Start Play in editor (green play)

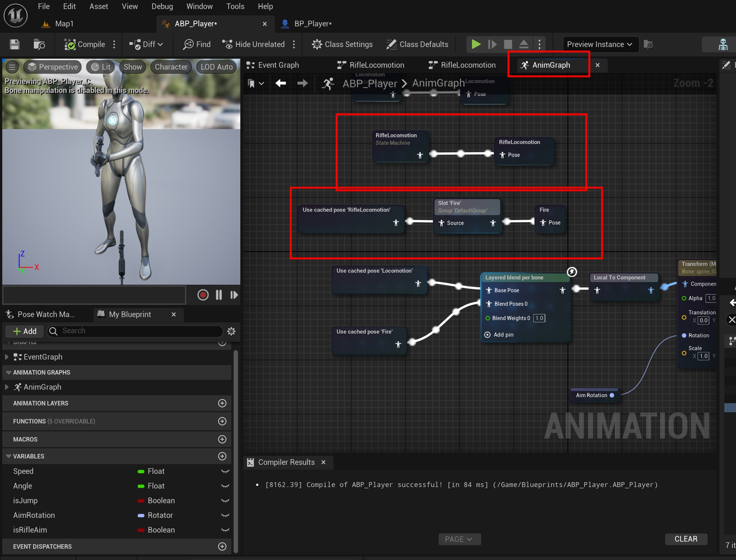click(x=476, y=44)
